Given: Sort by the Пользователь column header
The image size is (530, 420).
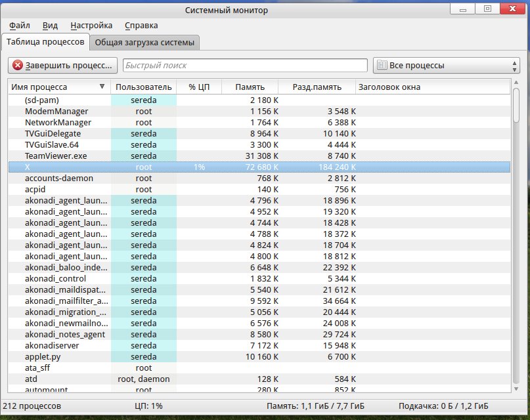Looking at the screenshot, I should click(143, 87).
